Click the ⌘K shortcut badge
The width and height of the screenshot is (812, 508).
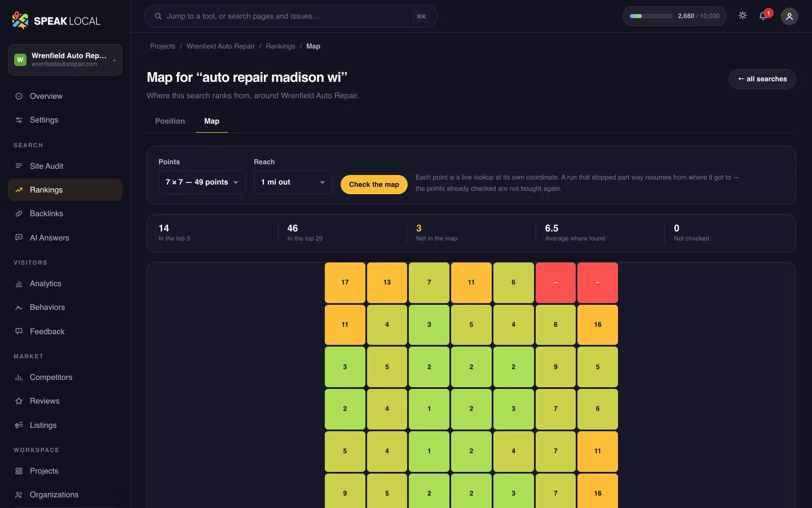click(x=421, y=16)
